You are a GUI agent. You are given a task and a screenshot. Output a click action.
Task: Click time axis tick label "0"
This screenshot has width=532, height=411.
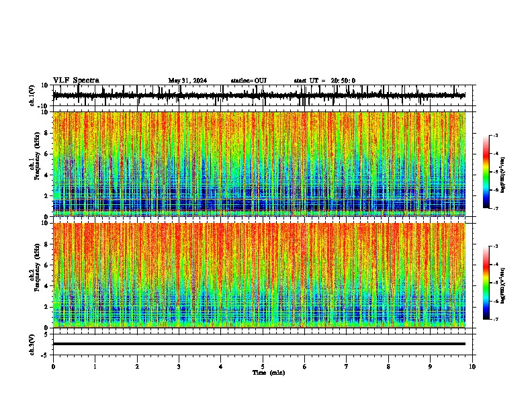click(53, 367)
